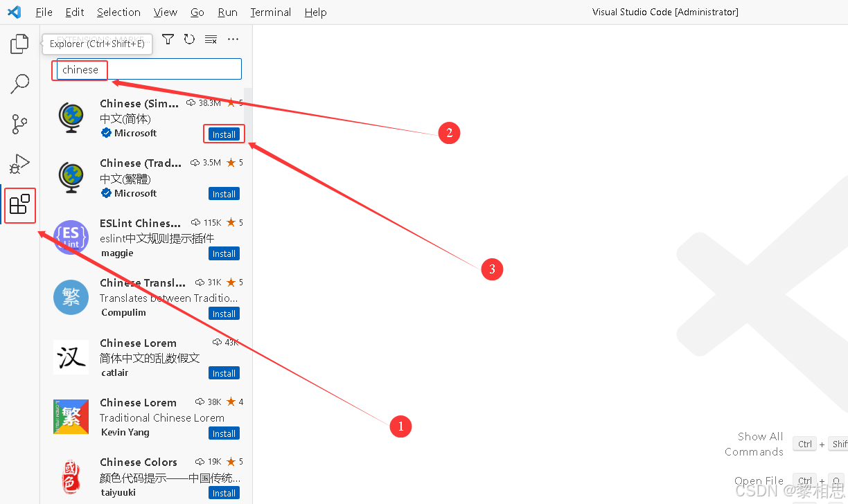Image resolution: width=848 pixels, height=504 pixels.
Task: Select the Chinese Colors extension title
Action: [139, 462]
